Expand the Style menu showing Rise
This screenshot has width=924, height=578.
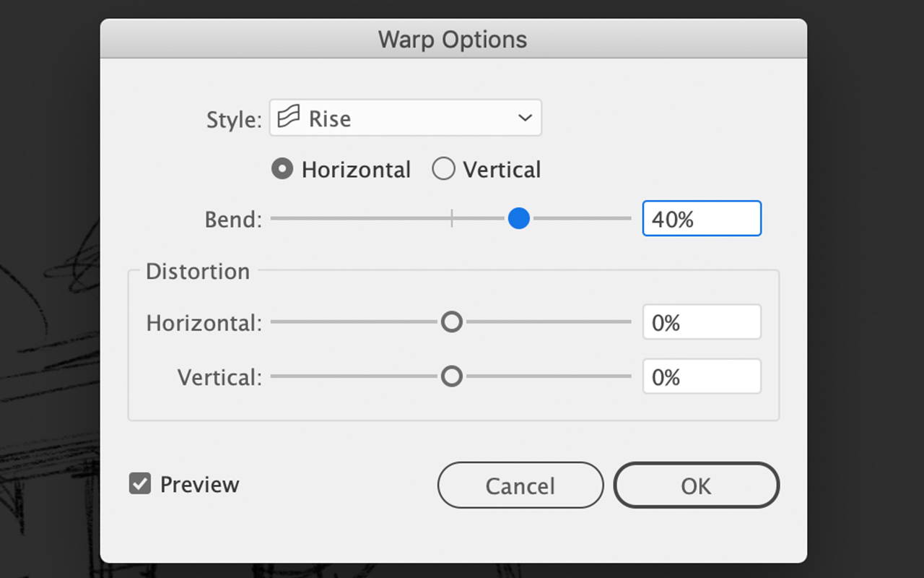point(406,118)
